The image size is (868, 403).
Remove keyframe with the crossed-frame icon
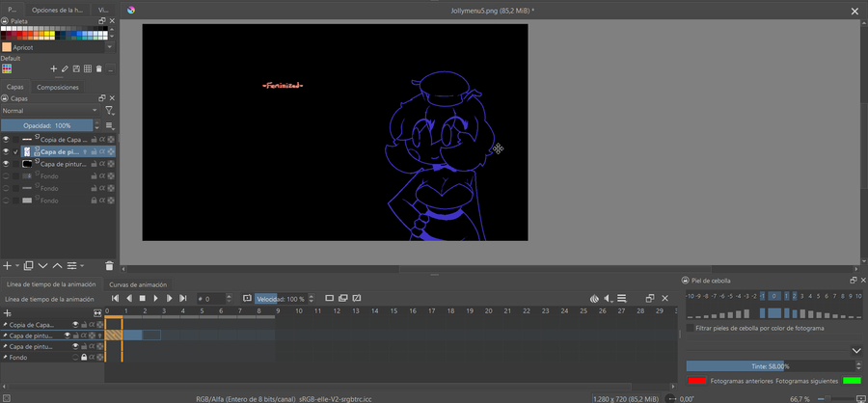(357, 298)
